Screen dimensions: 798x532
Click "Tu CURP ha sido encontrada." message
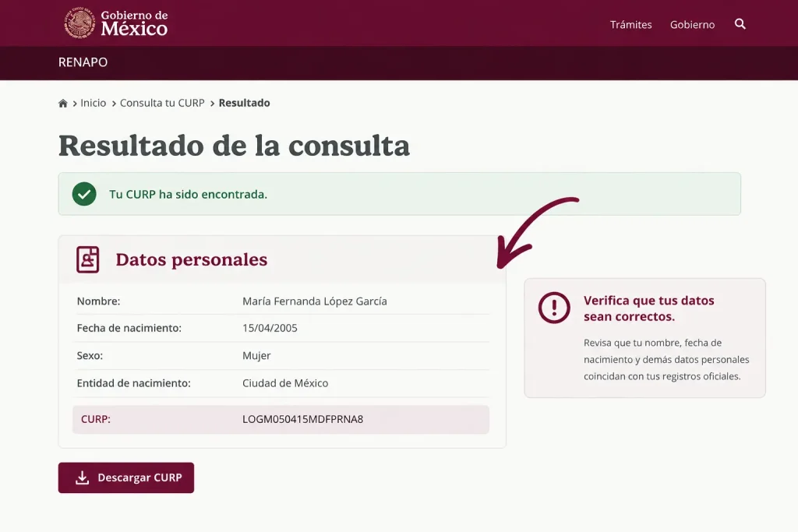click(x=189, y=194)
